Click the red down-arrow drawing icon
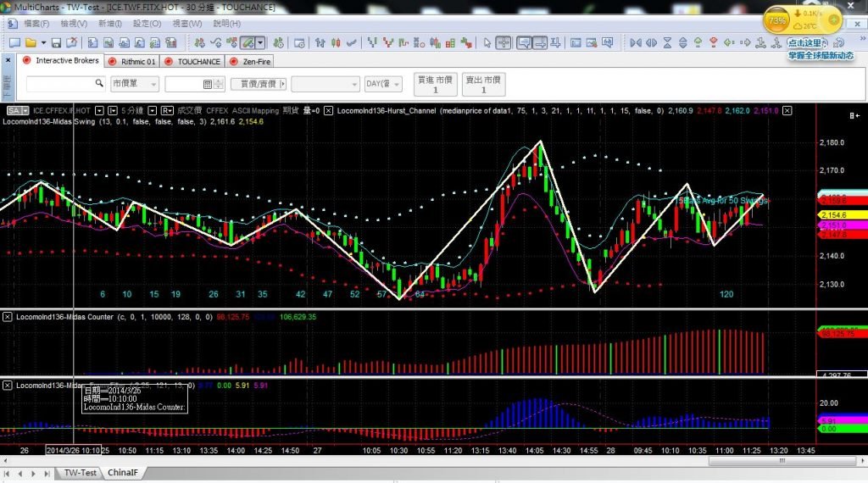Viewport: 868px width, 483px height. [x=714, y=42]
